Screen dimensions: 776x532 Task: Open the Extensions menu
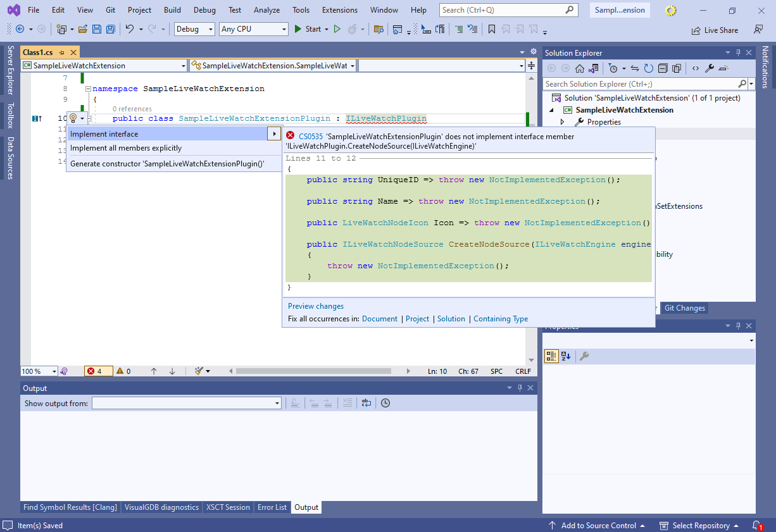click(339, 10)
